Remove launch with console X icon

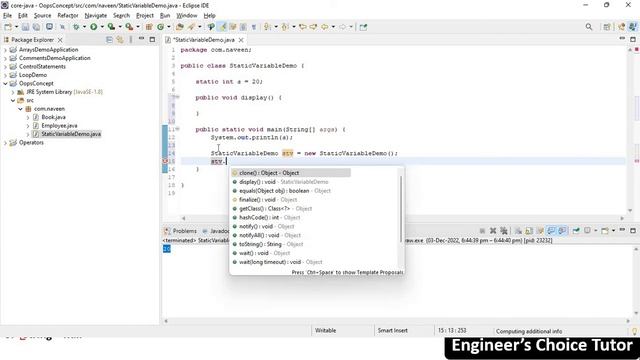click(493, 231)
